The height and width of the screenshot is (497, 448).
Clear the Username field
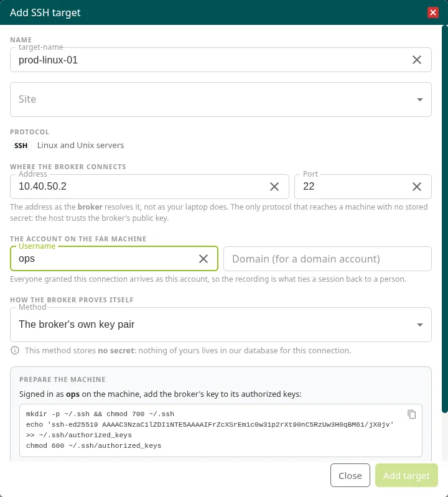(203, 259)
